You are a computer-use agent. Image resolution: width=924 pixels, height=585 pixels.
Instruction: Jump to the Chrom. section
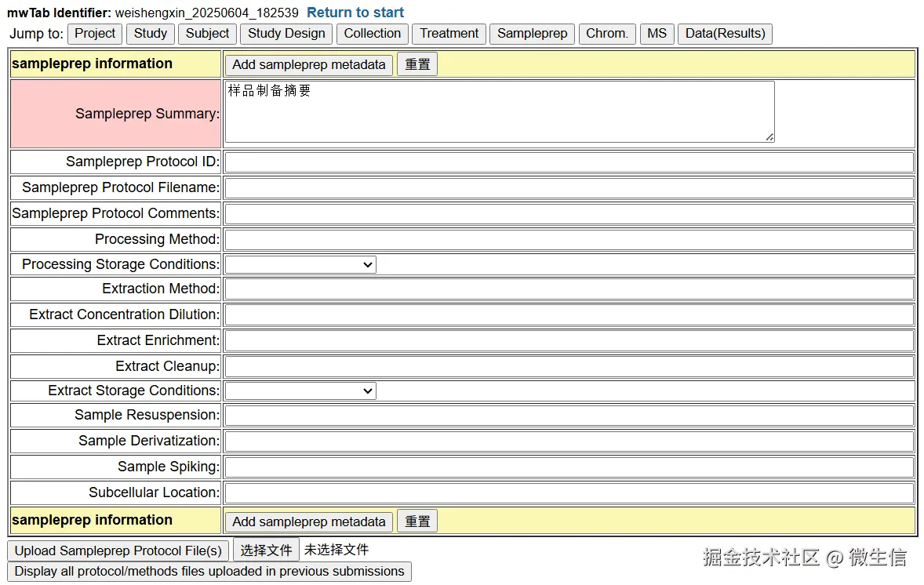(x=607, y=34)
